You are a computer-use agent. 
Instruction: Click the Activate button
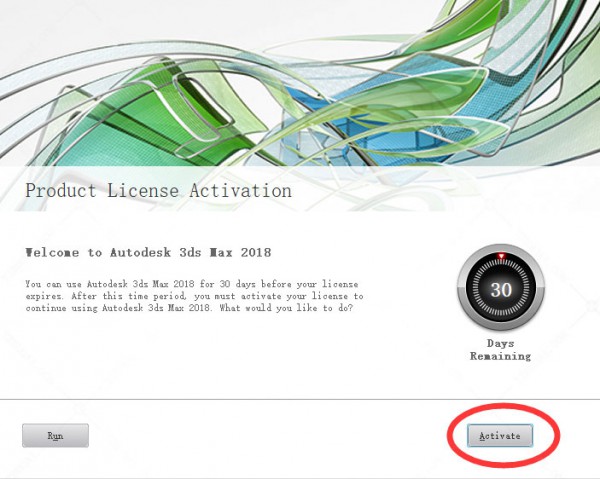(500, 436)
